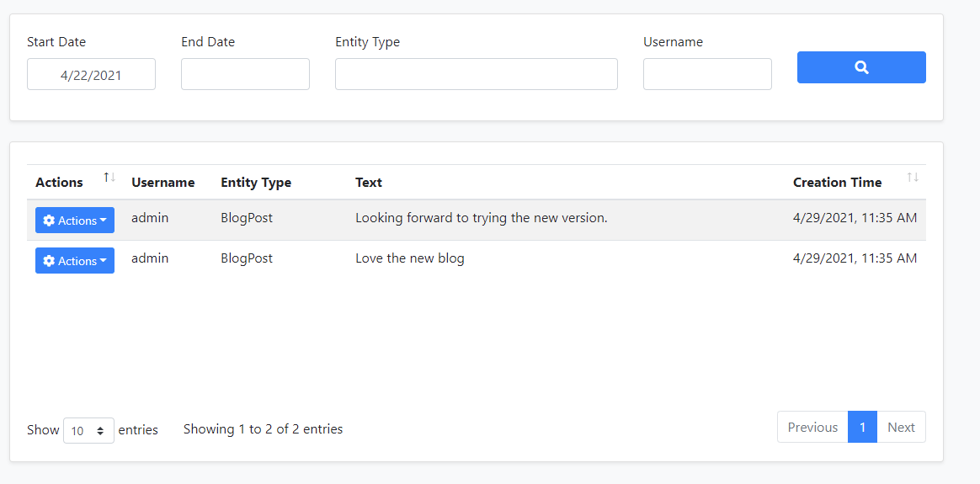980x484 pixels.
Task: Click the Entity Type column header
Action: coord(256,183)
